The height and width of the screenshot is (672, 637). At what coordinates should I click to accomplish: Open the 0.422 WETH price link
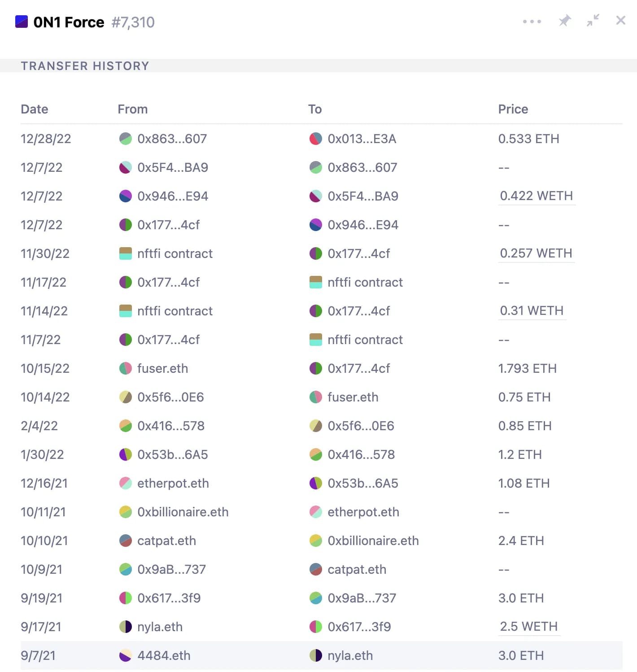(x=537, y=196)
